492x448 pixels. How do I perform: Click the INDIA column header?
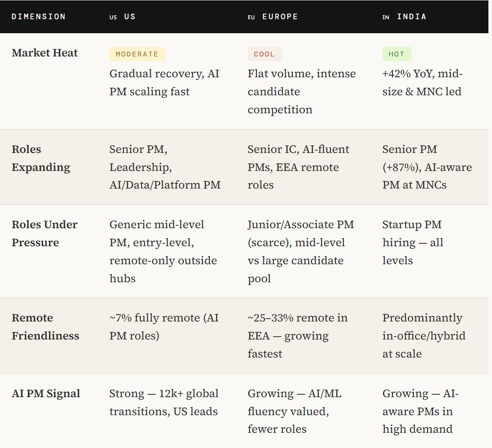(411, 17)
